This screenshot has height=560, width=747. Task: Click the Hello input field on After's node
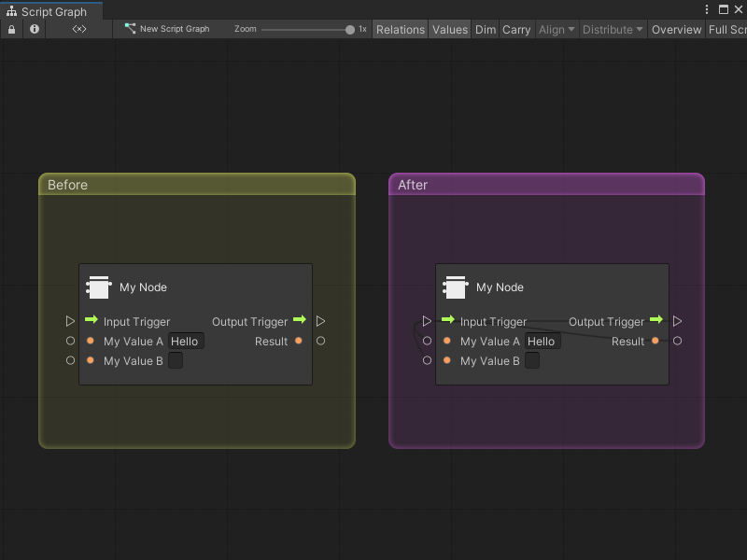pyautogui.click(x=543, y=341)
